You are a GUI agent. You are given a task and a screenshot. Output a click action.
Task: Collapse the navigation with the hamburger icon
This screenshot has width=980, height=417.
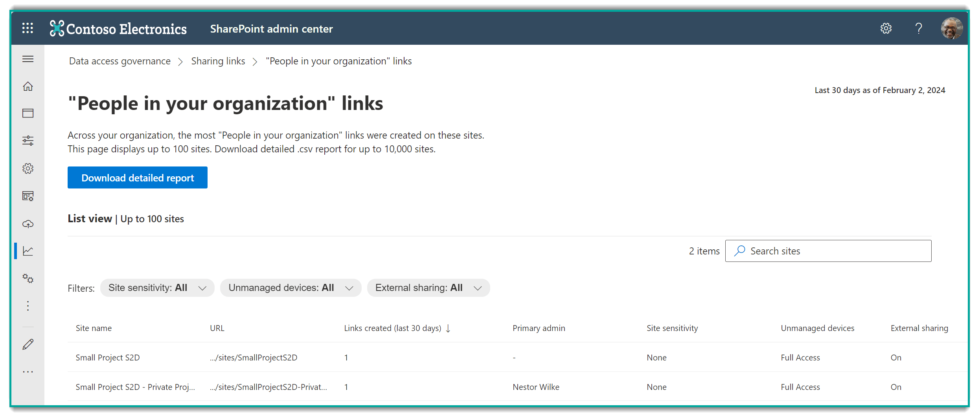tap(28, 59)
